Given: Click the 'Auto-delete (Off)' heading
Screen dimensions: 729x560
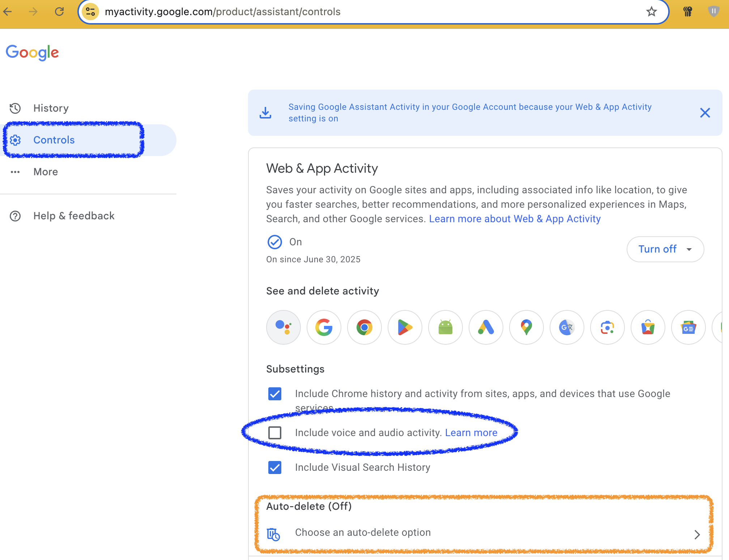Looking at the screenshot, I should [309, 506].
